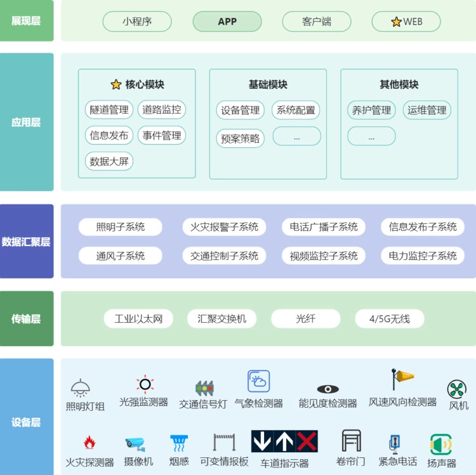Select the fire detector flame icon
The width and height of the screenshot is (476, 475).
coord(89,443)
